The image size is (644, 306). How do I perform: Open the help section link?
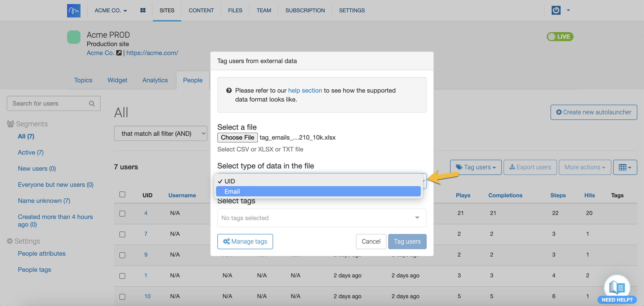coord(305,91)
